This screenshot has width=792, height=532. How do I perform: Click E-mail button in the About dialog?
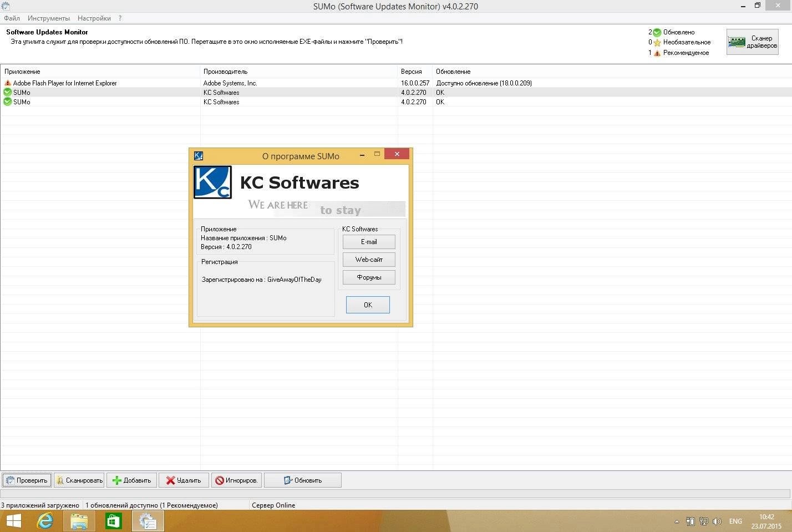[369, 242]
